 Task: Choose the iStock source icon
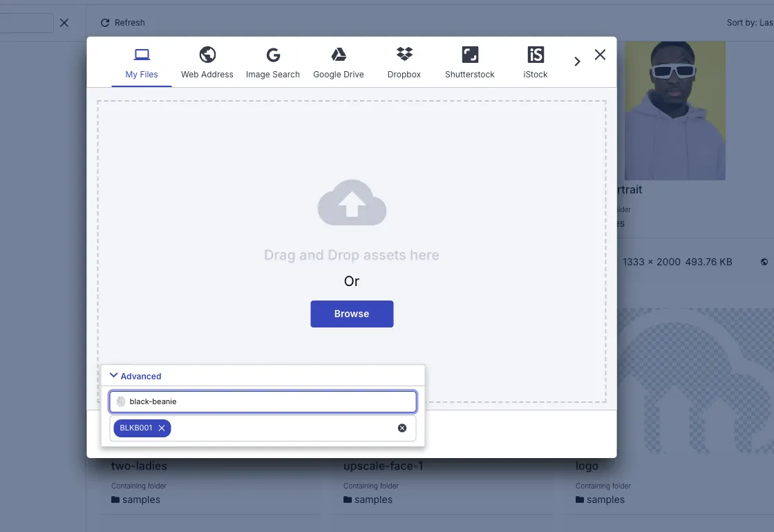(536, 55)
